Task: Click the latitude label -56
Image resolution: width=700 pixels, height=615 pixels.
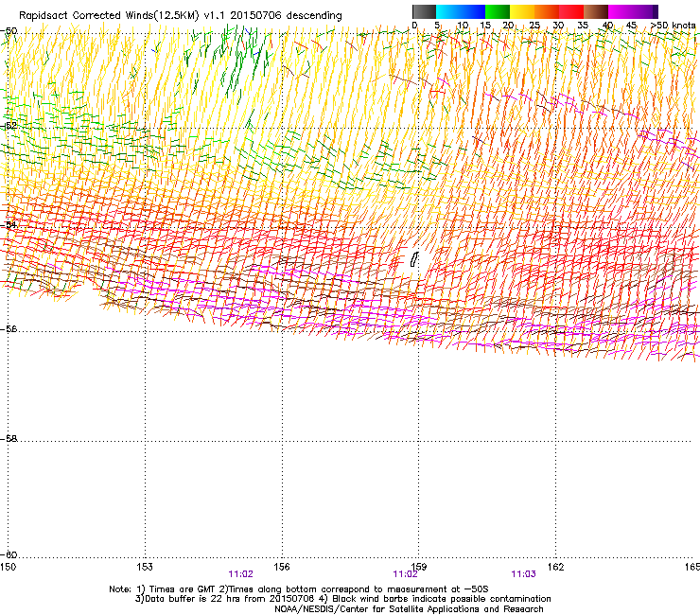Action: [x=9, y=328]
